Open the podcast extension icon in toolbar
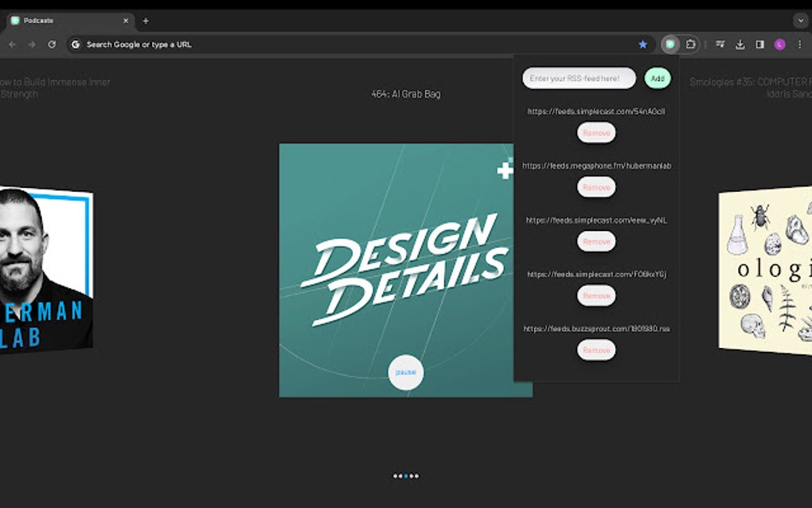 tap(670, 45)
